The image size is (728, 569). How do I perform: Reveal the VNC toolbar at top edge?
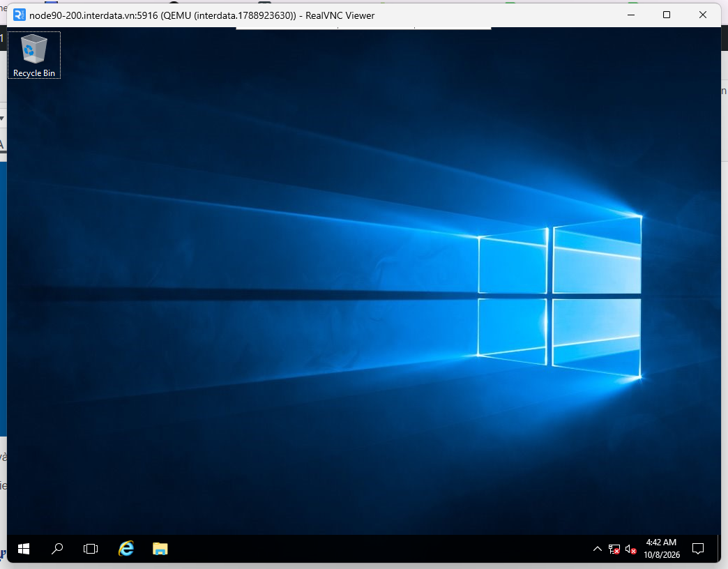coord(363,28)
